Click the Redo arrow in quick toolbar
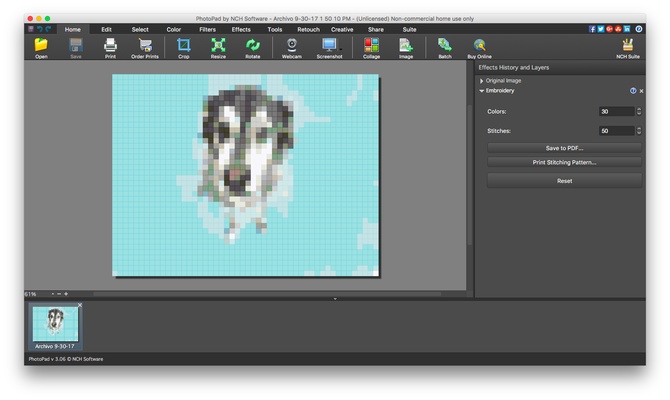This screenshot has height=400, width=670. (48, 29)
